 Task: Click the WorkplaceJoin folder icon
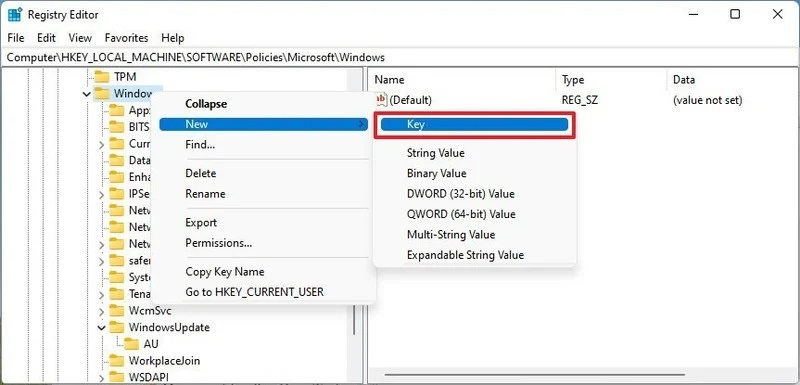click(117, 361)
